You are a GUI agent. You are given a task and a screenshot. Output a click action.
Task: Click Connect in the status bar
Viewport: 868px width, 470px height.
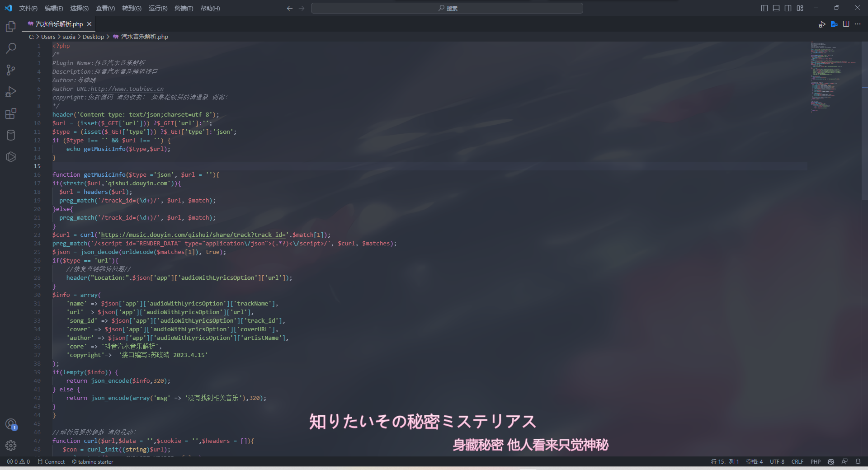point(52,461)
